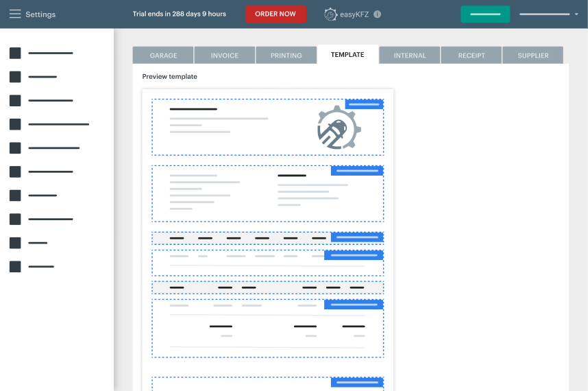The image size is (588, 391).
Task: Select the last sidebar item's square icon
Action: point(15,267)
